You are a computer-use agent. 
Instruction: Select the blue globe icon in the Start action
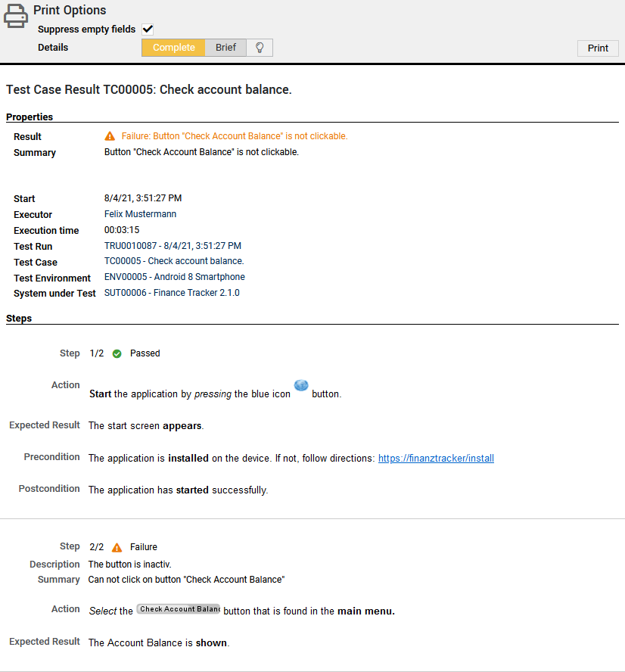pos(300,384)
